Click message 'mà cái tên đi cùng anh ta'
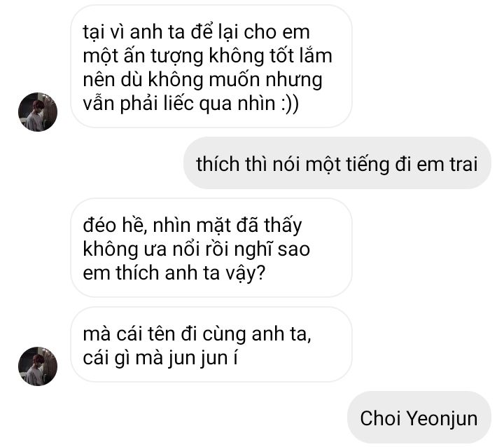 [x=211, y=345]
